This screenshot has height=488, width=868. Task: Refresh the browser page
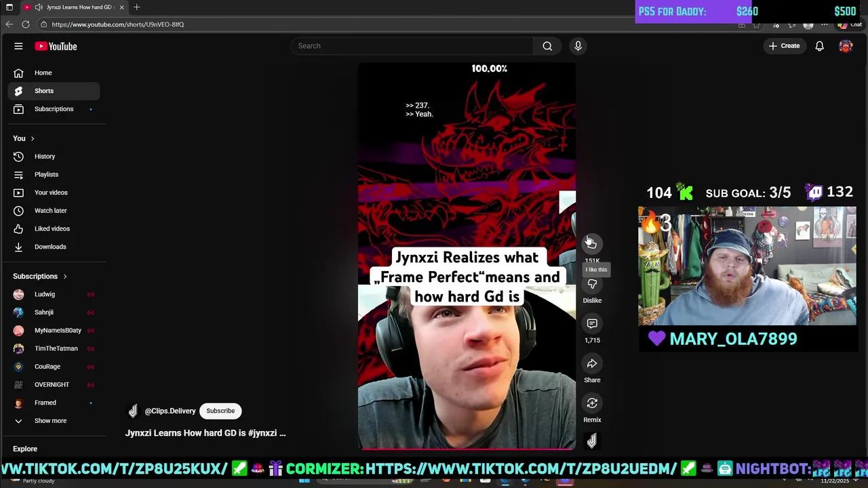tap(26, 24)
